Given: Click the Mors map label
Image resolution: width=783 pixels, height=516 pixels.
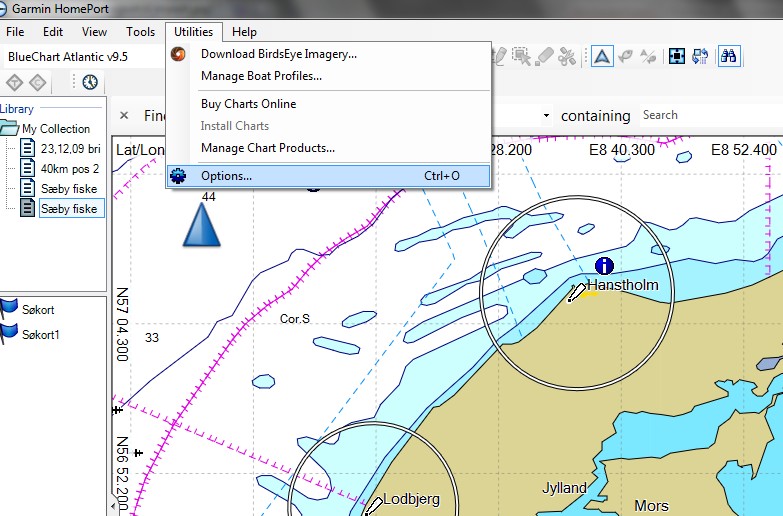Looking at the screenshot, I should 651,506.
